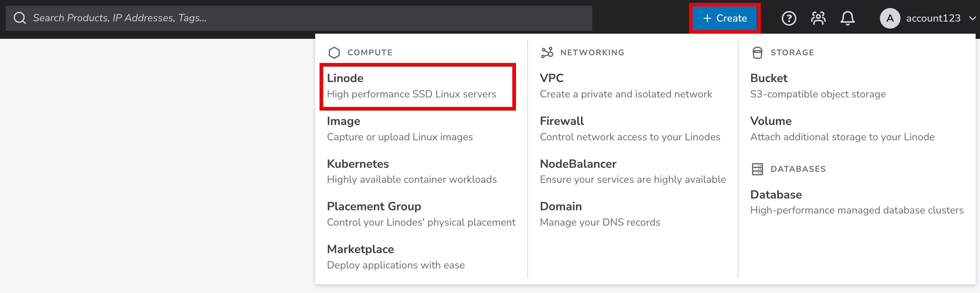Open the notifications bell
The height and width of the screenshot is (293, 980).
coord(847,18)
